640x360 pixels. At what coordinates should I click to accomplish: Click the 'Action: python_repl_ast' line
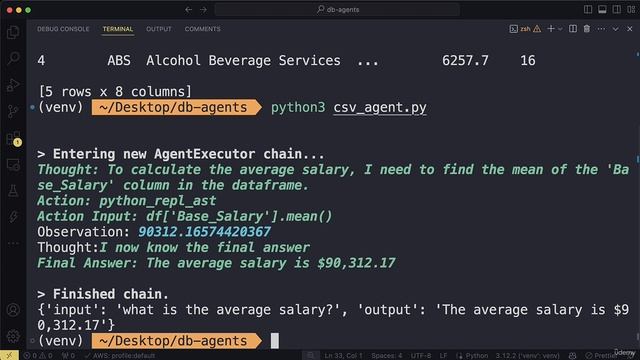coord(126,201)
